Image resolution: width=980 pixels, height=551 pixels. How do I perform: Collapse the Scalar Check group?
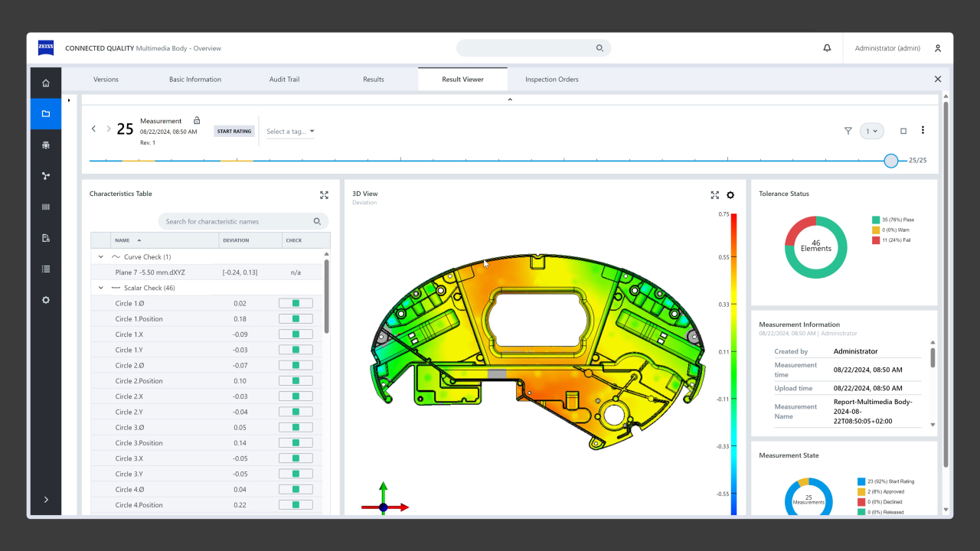click(101, 288)
